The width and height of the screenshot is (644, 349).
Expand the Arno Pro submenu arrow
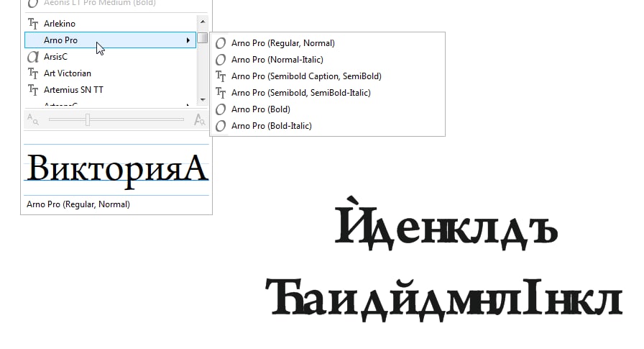(188, 40)
